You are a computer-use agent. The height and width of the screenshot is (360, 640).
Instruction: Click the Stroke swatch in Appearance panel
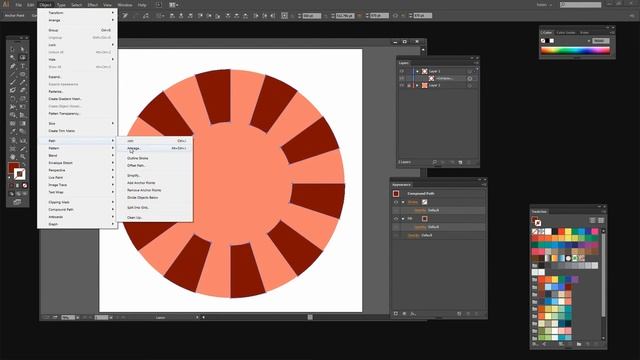click(x=424, y=202)
